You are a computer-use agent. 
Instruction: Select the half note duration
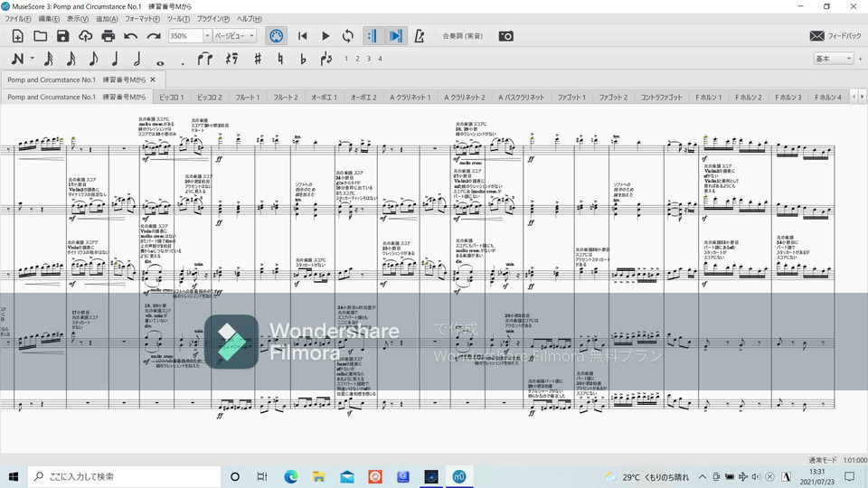(x=137, y=59)
